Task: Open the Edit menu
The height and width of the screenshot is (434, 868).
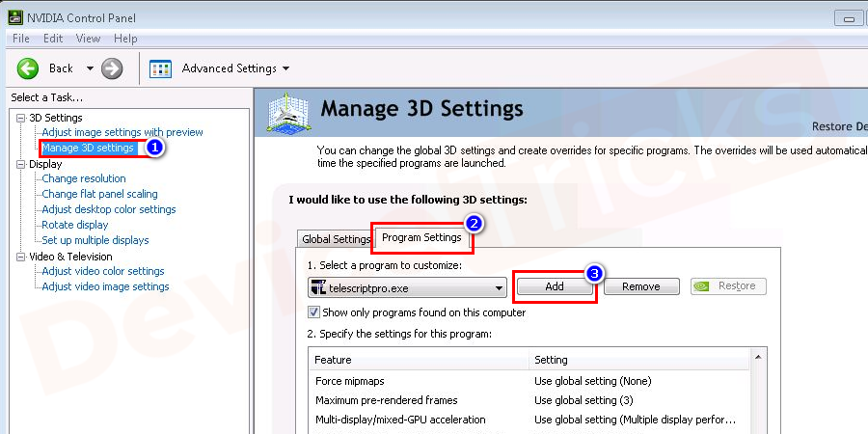Action: coord(53,39)
